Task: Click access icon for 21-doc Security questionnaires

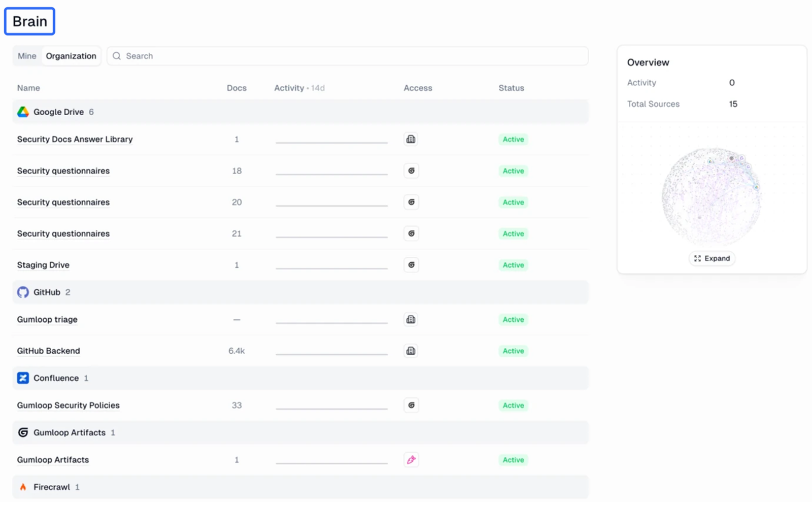Action: tap(411, 233)
